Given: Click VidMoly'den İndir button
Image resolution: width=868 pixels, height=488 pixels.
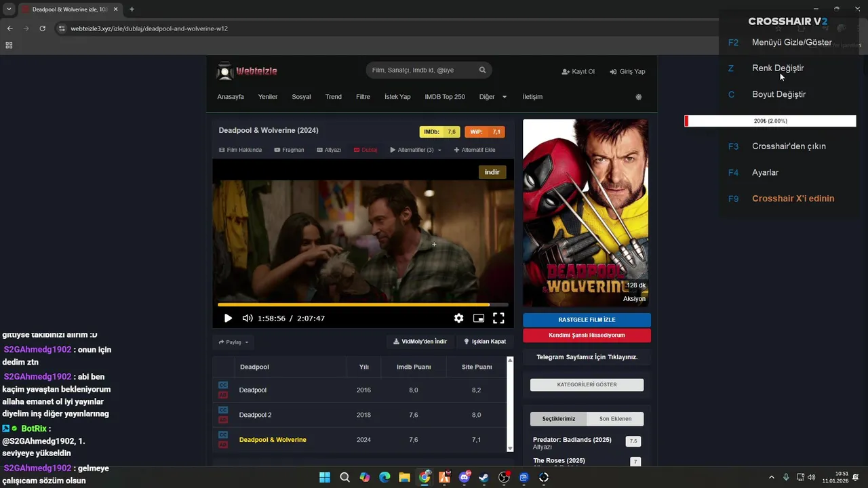Looking at the screenshot, I should [x=420, y=342].
